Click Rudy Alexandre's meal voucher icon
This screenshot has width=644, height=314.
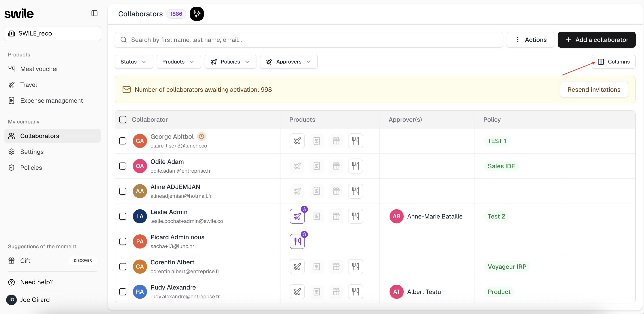(x=355, y=292)
